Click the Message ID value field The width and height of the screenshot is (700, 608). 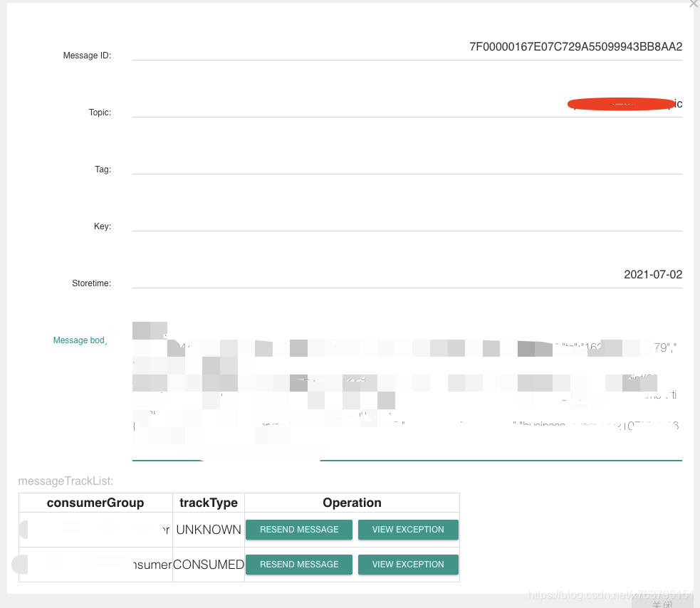tap(407, 48)
